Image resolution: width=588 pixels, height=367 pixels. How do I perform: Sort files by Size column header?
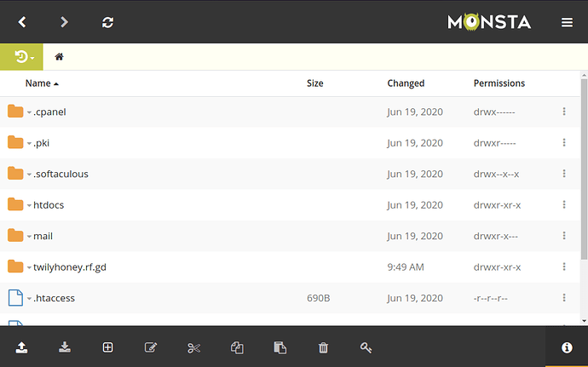(314, 83)
